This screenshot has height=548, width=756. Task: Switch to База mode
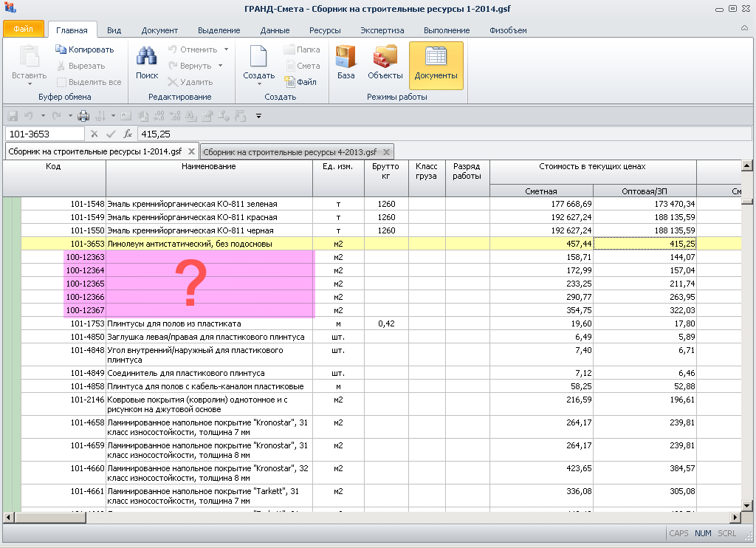tap(346, 63)
